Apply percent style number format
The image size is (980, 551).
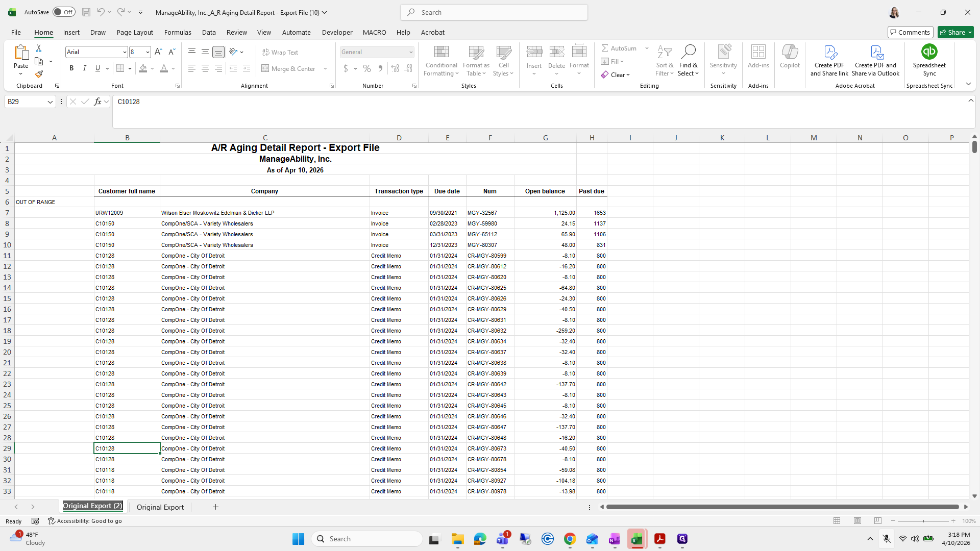coord(367,68)
